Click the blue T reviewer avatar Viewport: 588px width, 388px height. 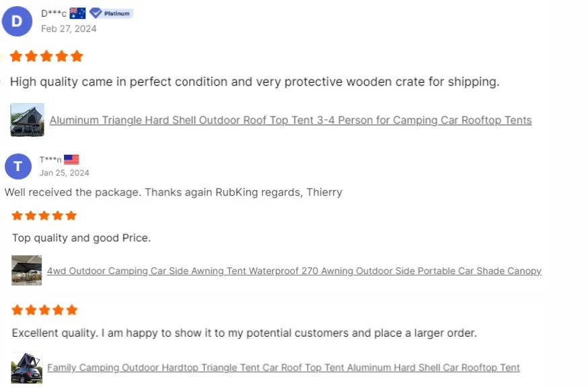click(18, 166)
